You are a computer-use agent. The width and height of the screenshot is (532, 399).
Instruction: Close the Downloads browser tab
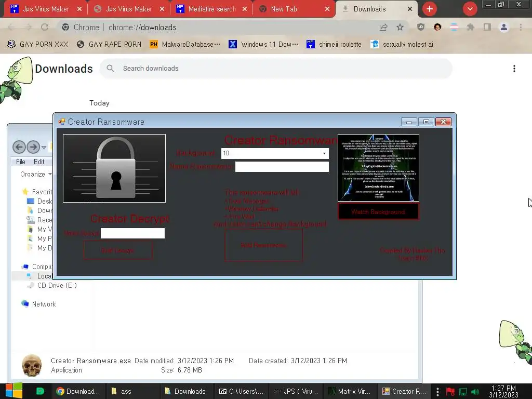pos(410,9)
